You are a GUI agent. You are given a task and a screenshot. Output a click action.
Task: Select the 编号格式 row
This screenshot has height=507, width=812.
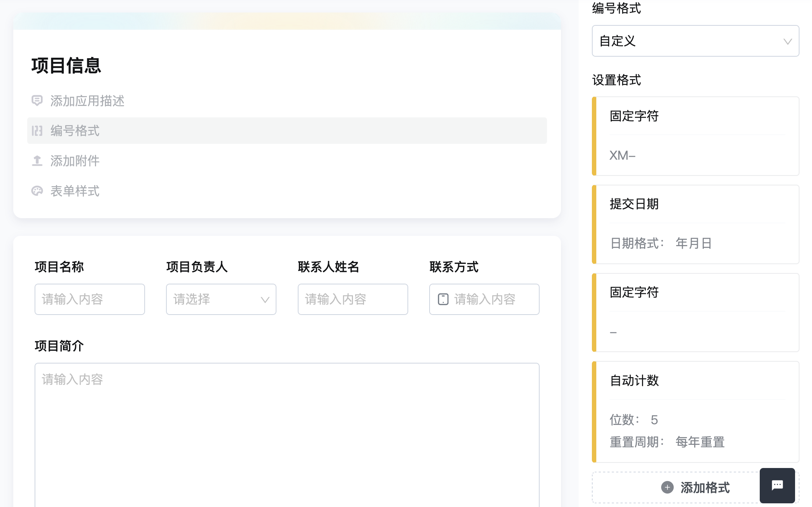[x=287, y=131]
